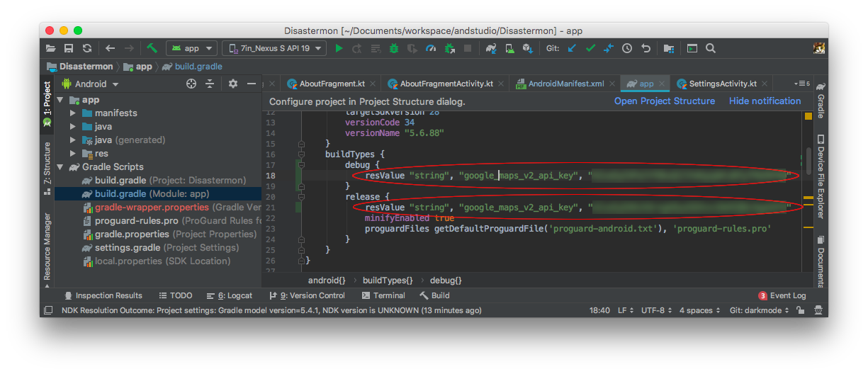Open AVD Manager icon

pyautogui.click(x=509, y=48)
